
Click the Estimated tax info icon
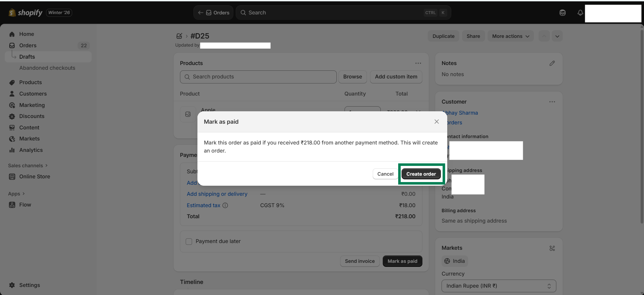click(225, 205)
